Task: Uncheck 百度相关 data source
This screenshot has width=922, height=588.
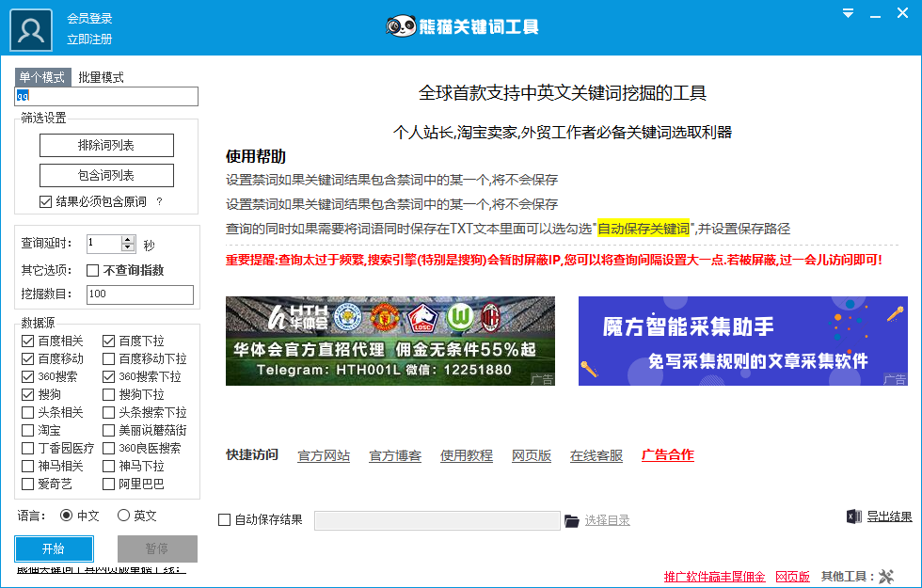Action: [x=27, y=341]
